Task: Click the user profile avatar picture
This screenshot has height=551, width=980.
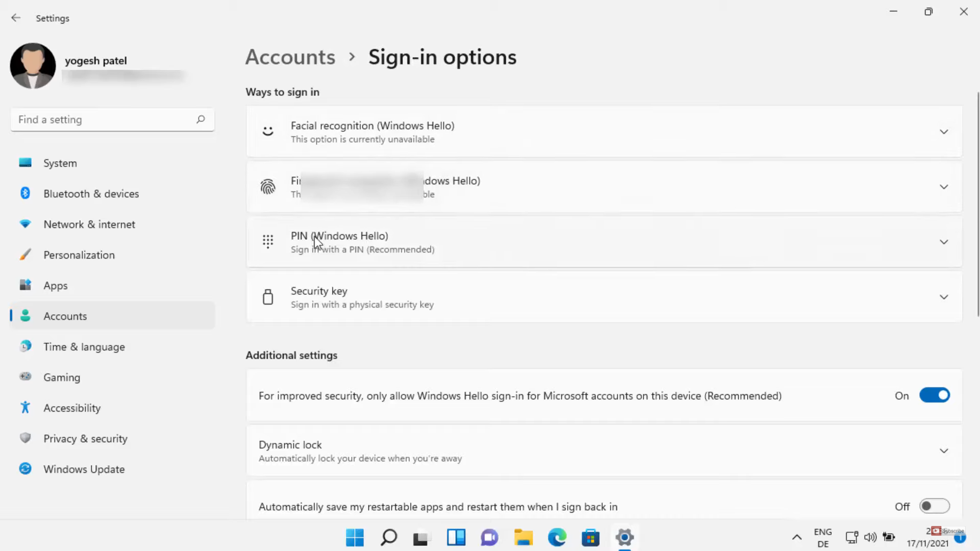Action: pyautogui.click(x=33, y=66)
